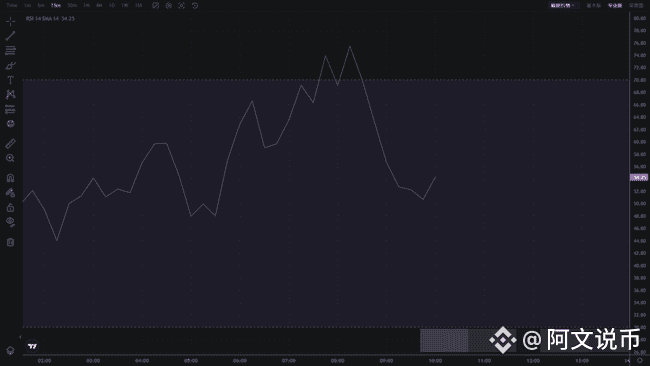650x366 pixels.
Task: Toggle magnet mode
Action: 10,178
